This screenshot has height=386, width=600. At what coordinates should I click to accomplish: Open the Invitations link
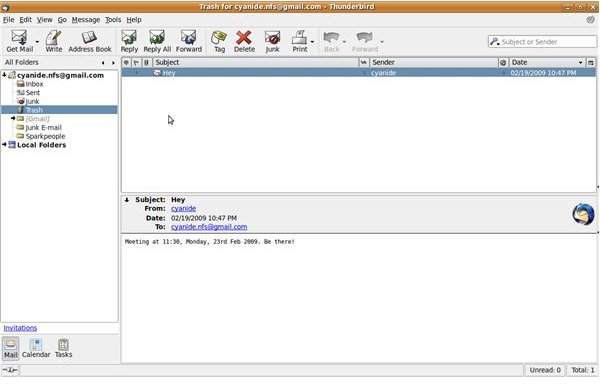tap(20, 328)
